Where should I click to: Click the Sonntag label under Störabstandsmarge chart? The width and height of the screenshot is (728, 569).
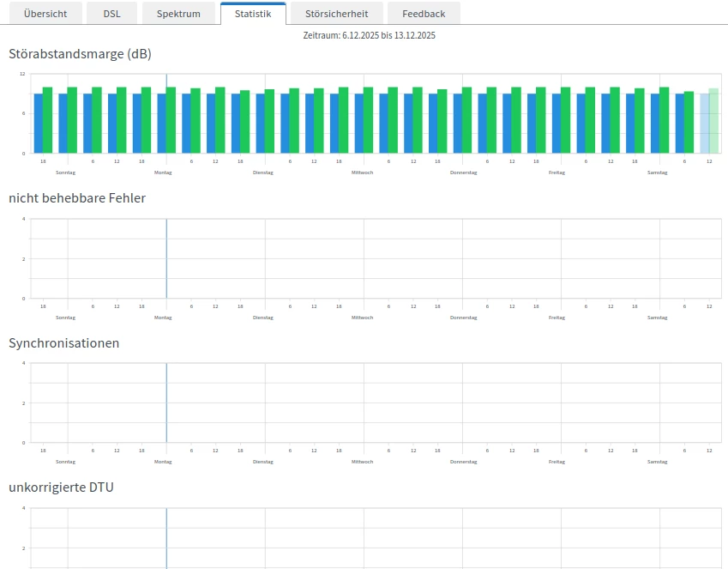(x=65, y=173)
